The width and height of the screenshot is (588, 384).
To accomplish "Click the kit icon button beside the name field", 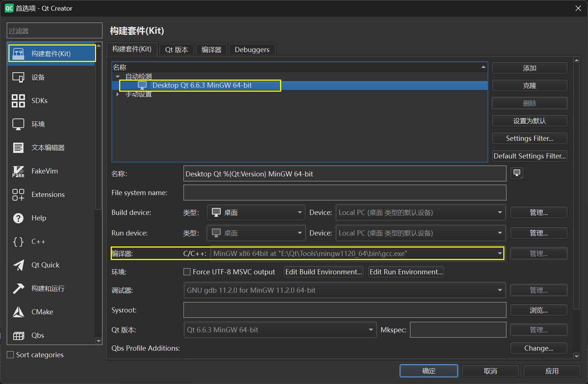I will pyautogui.click(x=517, y=173).
